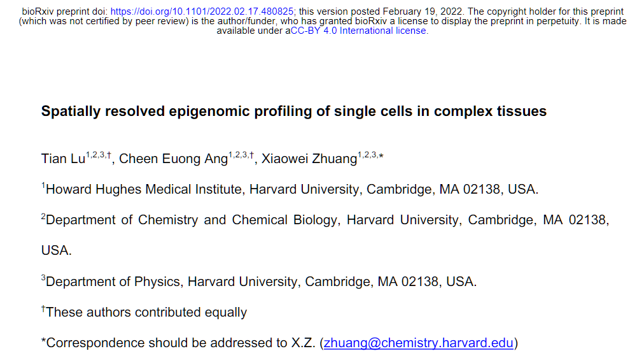Screen dimensions: 644x358
Task: Open the bioRxiv DOI link
Action: [x=202, y=11]
